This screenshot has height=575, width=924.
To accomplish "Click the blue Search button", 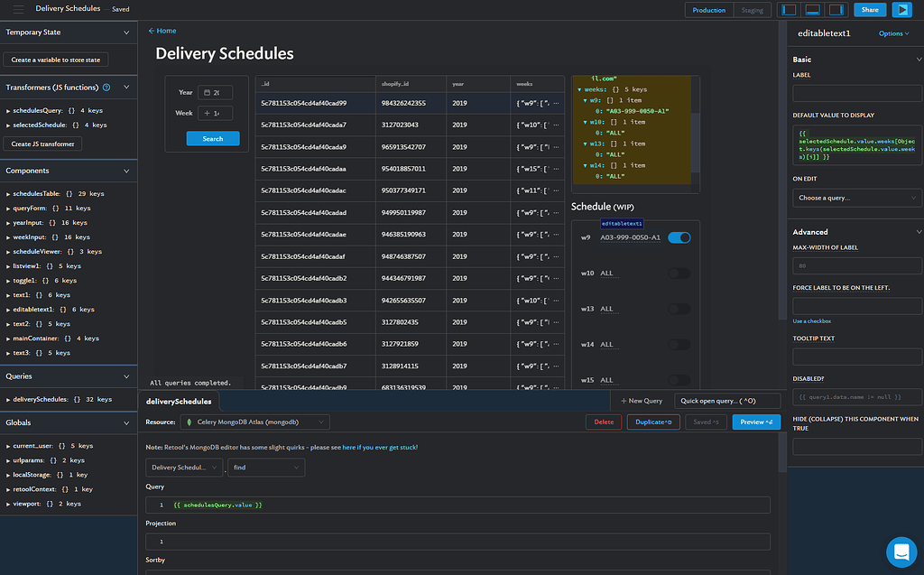I will point(213,139).
